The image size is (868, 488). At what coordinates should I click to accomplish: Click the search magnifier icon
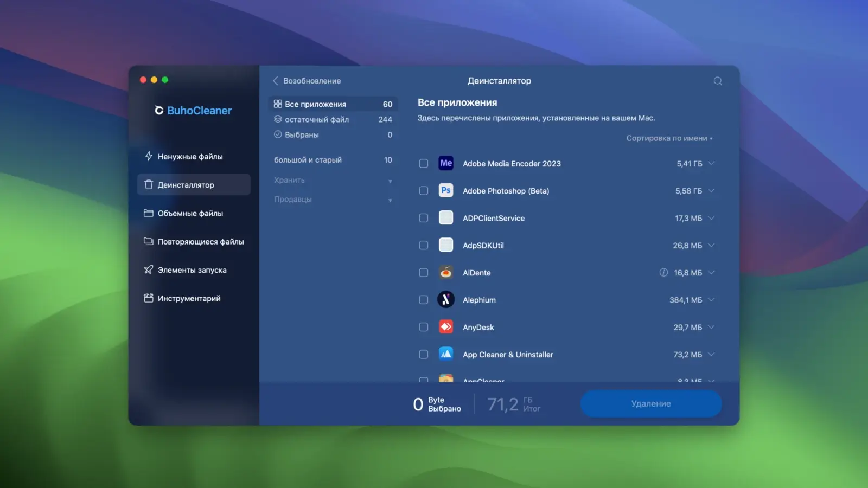click(x=718, y=81)
